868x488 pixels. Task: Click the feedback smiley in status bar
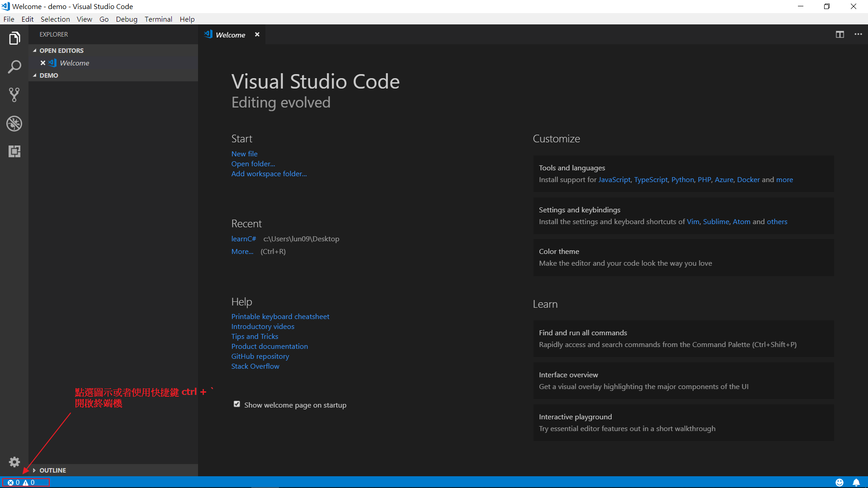(840, 482)
